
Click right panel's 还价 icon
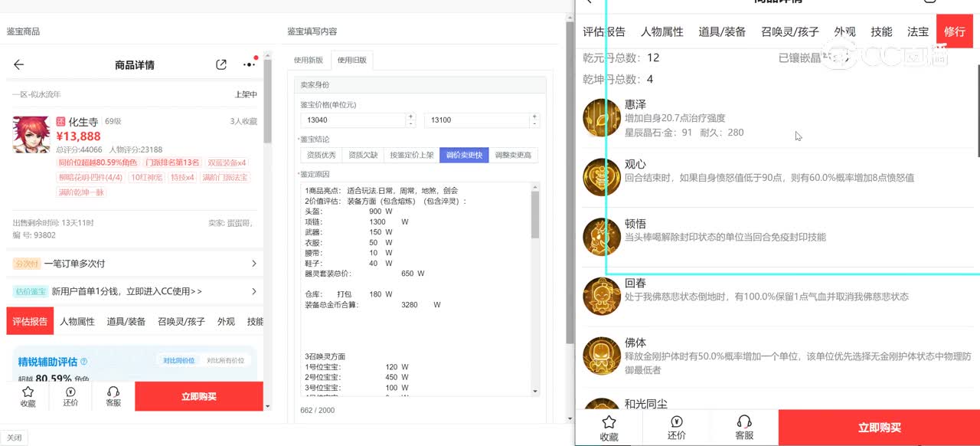coord(676,422)
